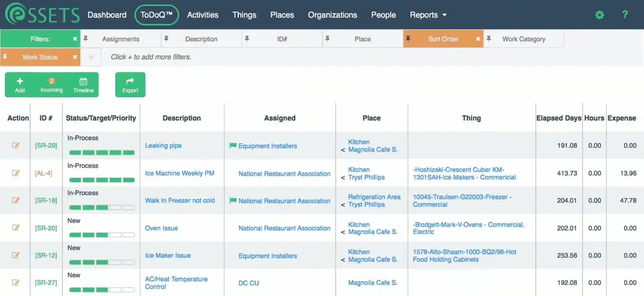Open Leaking pipe description
644x296 pixels.
(x=163, y=146)
